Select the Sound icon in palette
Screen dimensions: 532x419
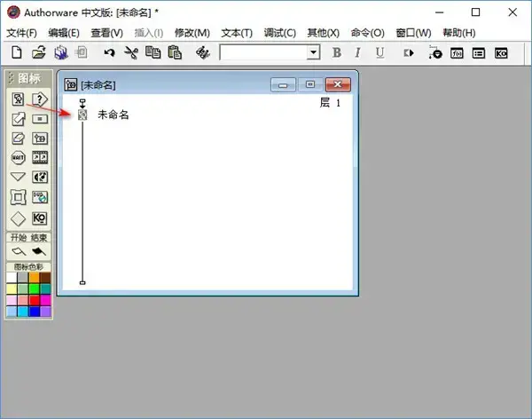[40, 177]
